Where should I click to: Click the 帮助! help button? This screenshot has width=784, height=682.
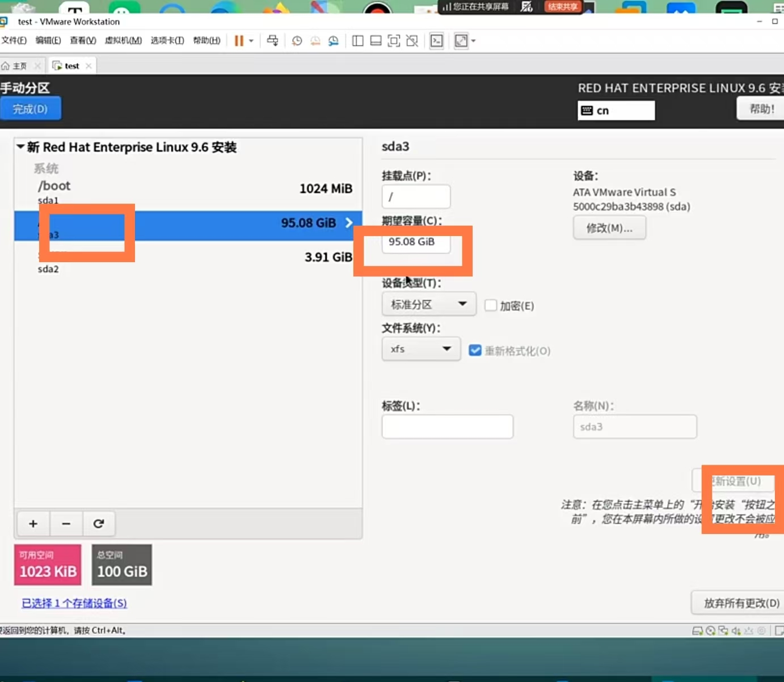pos(761,109)
